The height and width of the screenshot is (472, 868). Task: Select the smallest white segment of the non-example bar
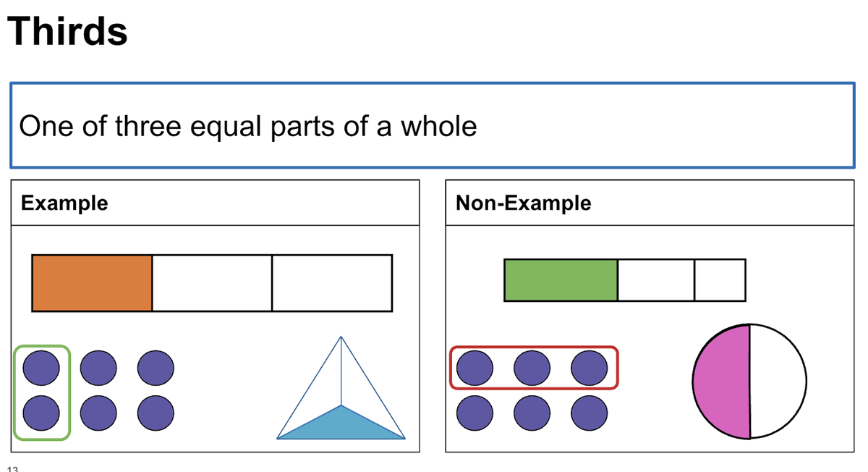(720, 280)
